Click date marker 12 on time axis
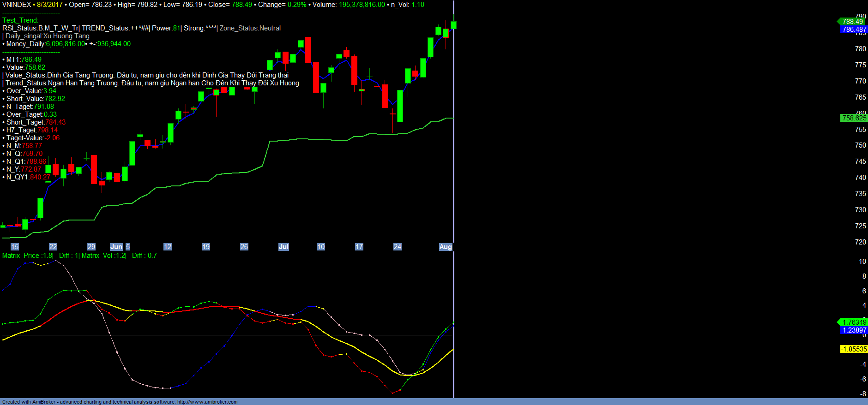Viewport: 868px width, 405px height. [168, 247]
